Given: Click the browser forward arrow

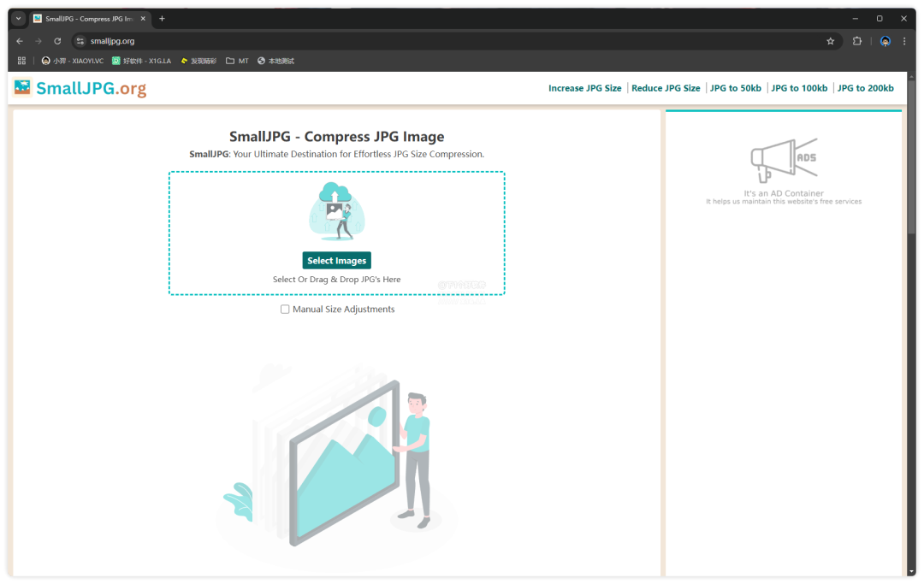Looking at the screenshot, I should click(x=38, y=41).
